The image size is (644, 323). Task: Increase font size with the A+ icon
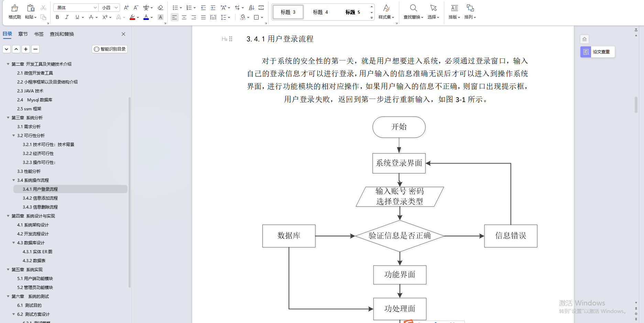tap(126, 7)
